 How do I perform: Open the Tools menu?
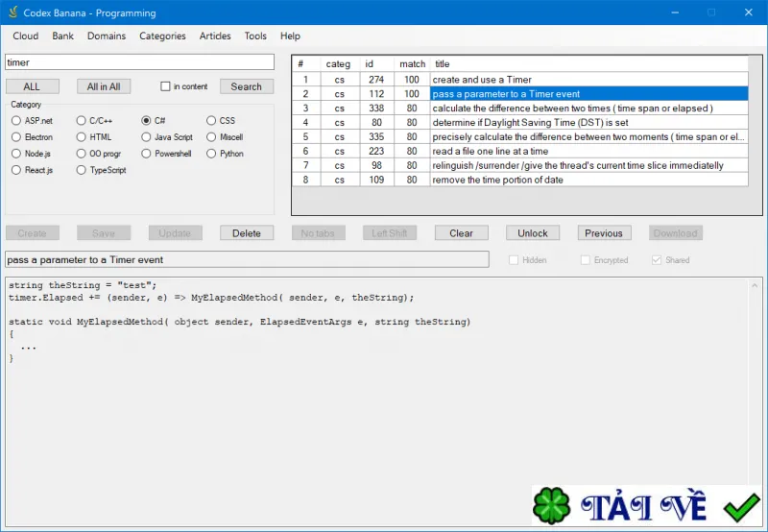pyautogui.click(x=255, y=36)
